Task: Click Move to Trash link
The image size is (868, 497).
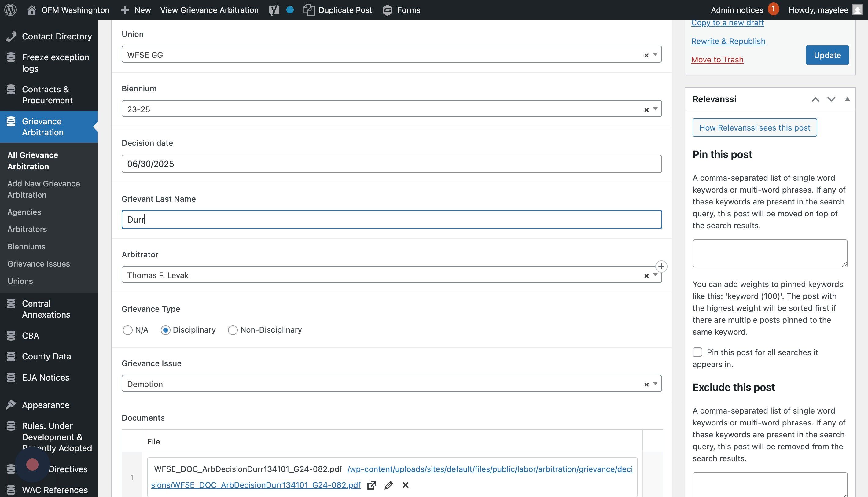Action: [x=717, y=59]
